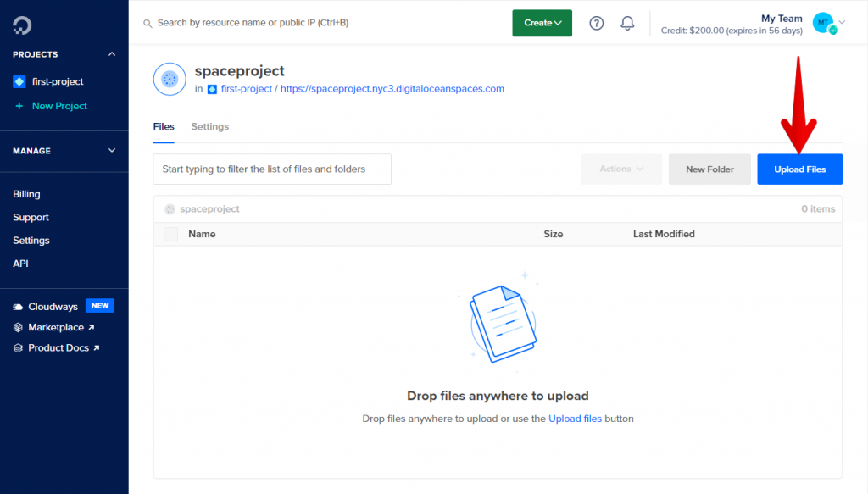Image resolution: width=868 pixels, height=494 pixels.
Task: Open the Actions dropdown
Action: pos(621,169)
